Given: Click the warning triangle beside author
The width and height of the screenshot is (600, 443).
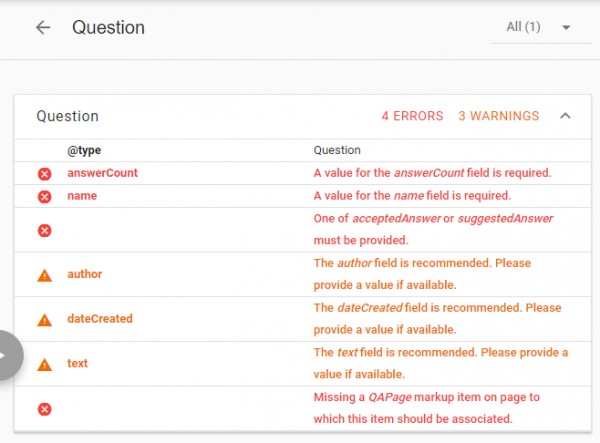Looking at the screenshot, I should [x=44, y=275].
